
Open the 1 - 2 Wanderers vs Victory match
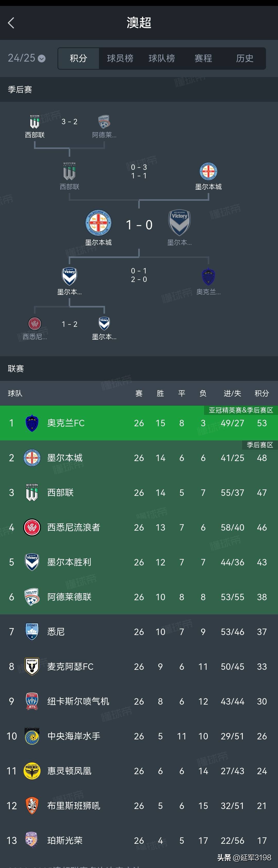pos(70,324)
